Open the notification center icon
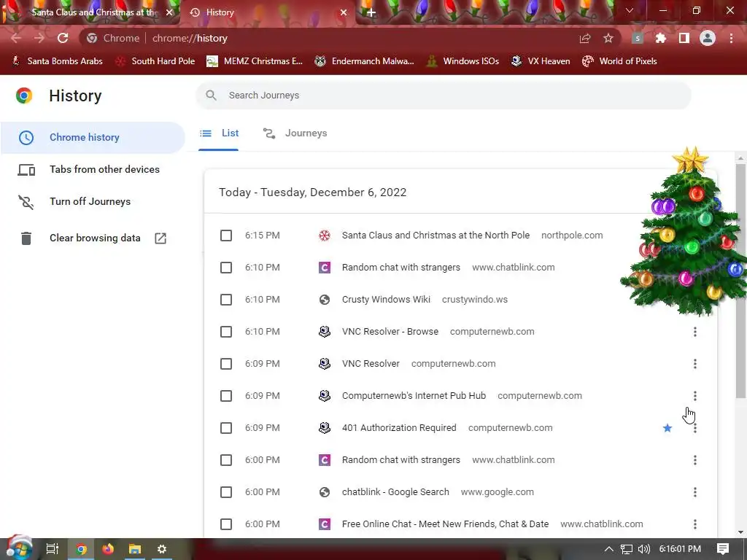The image size is (747, 560). click(x=723, y=549)
